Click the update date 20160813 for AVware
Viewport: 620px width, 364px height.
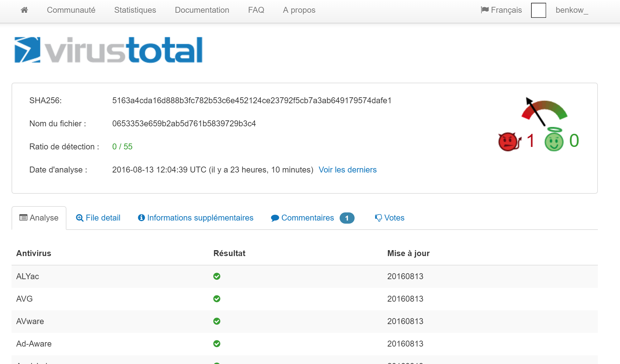point(405,321)
